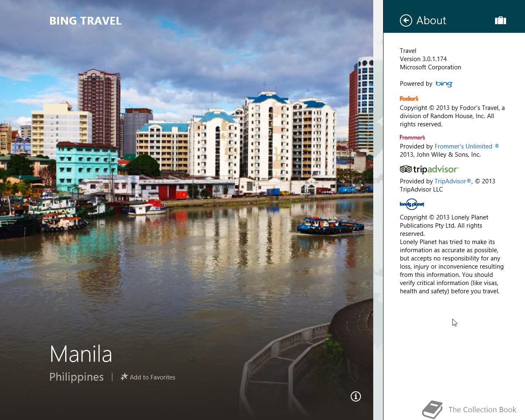Open the Frommer's Unlimited link
Viewport: 525px width, 420px height.
pos(467,146)
